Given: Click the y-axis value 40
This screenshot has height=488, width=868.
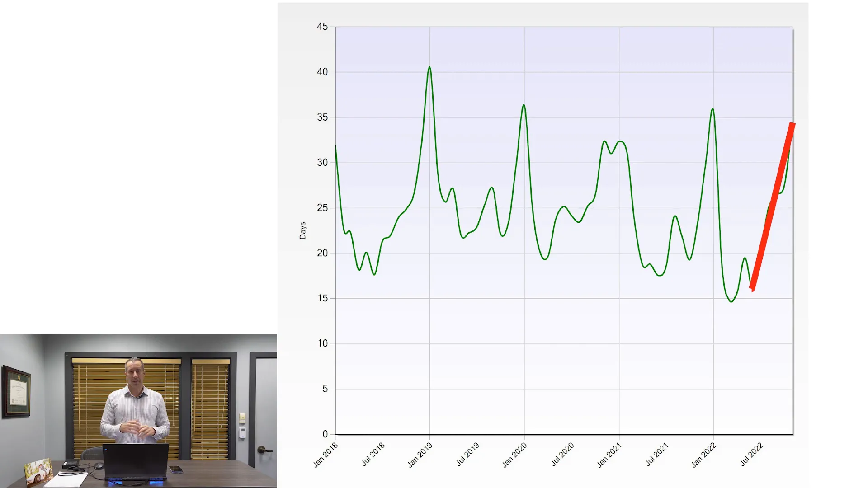Looking at the screenshot, I should coord(322,72).
